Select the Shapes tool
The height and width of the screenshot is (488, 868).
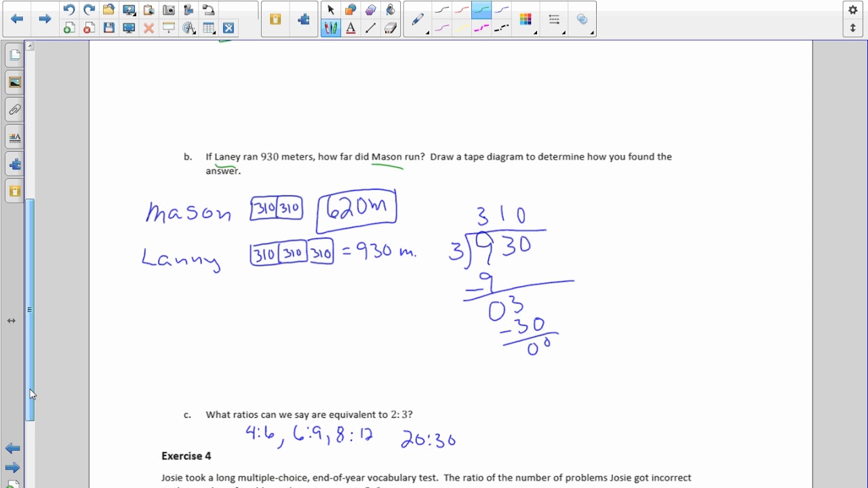[x=351, y=9]
